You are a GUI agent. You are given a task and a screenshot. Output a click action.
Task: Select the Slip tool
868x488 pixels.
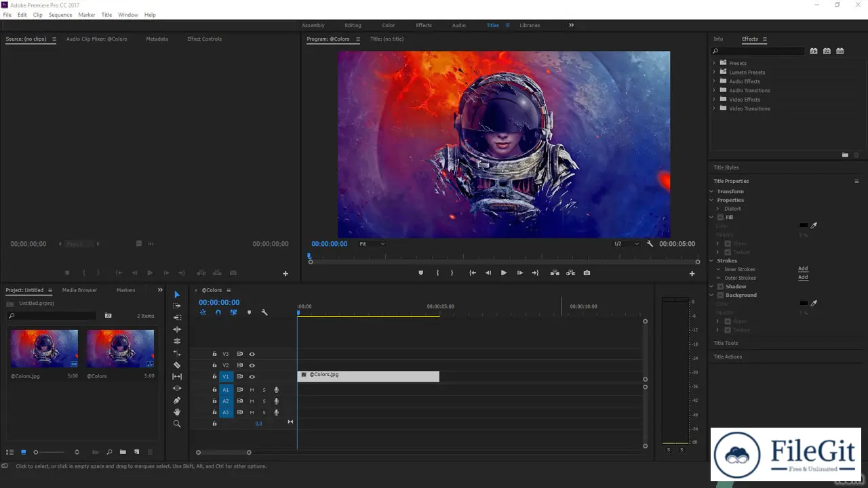click(177, 376)
